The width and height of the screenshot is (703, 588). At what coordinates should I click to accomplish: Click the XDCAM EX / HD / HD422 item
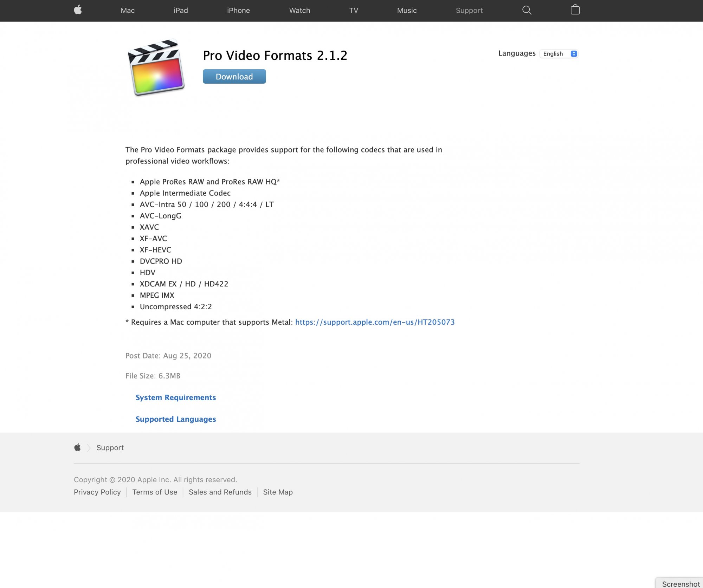click(184, 284)
